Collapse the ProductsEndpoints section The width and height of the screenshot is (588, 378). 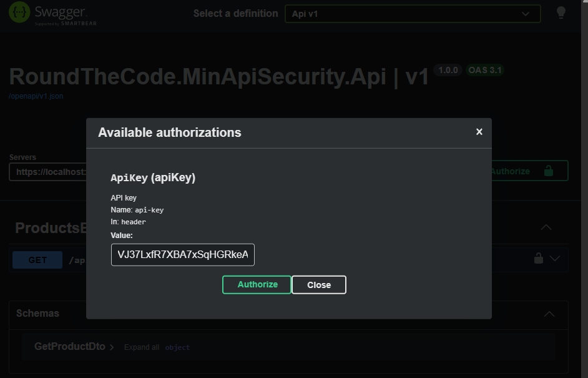click(x=546, y=227)
